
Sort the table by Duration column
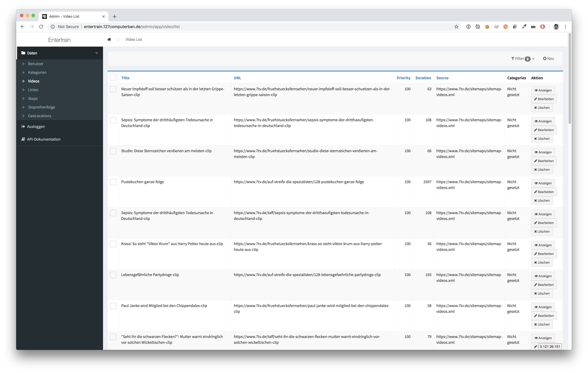click(423, 78)
